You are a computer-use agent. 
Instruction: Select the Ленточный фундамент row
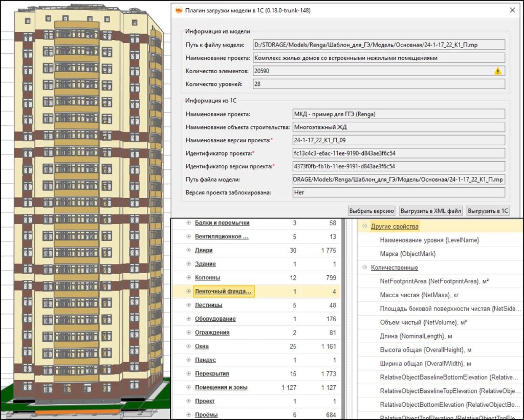(x=223, y=292)
